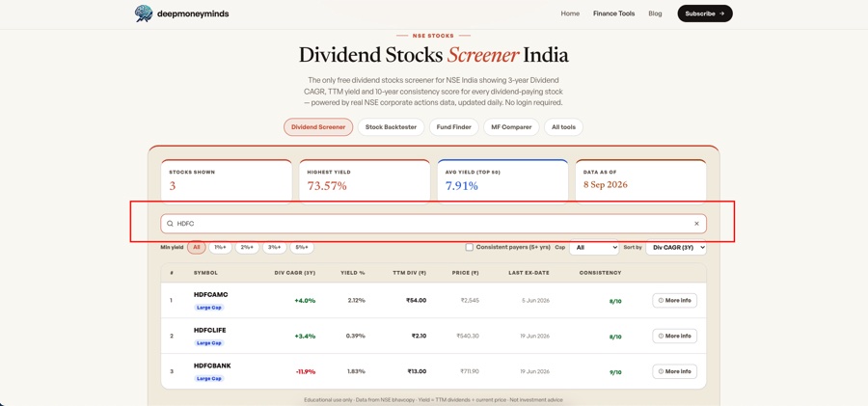Select the All min yield filter
The height and width of the screenshot is (406, 868).
197,247
